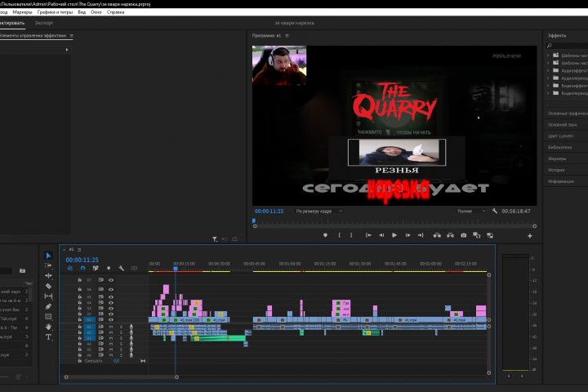Open 'Справка' menu
The image size is (588, 392).
click(115, 12)
